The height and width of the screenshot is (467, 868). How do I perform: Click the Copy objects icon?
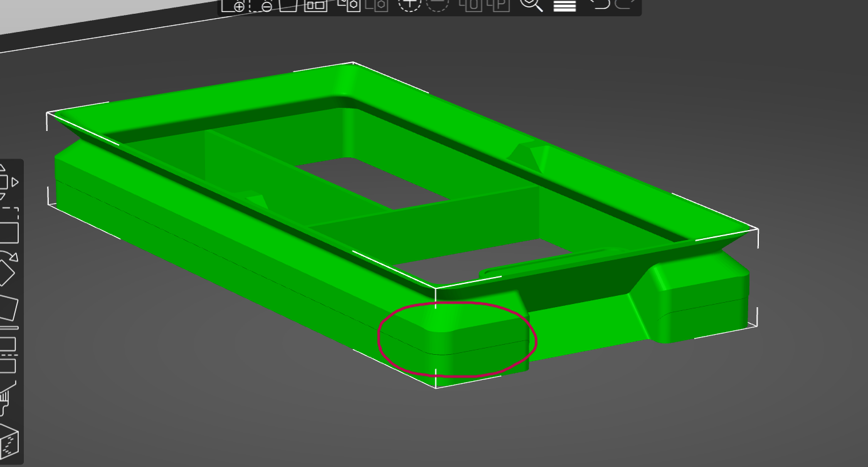349,5
